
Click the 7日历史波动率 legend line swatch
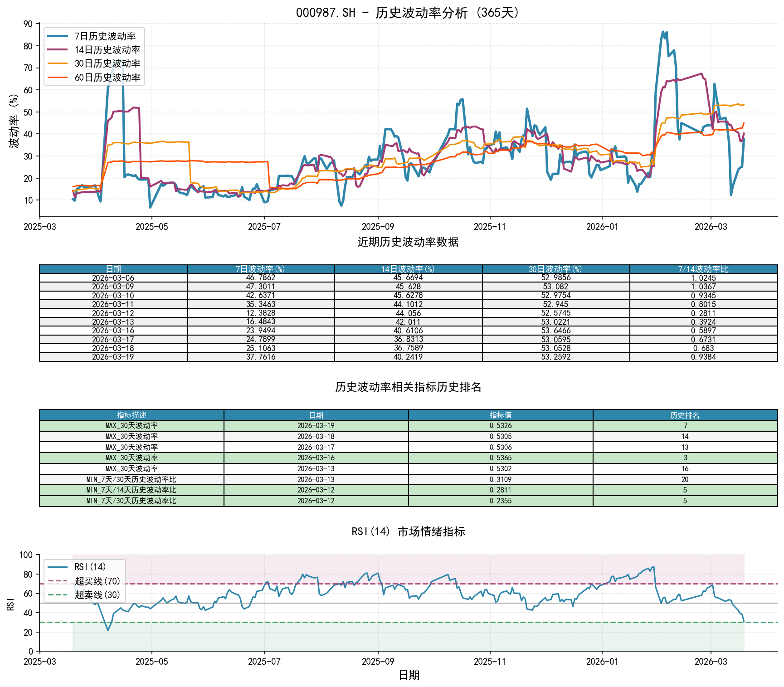[x=58, y=36]
